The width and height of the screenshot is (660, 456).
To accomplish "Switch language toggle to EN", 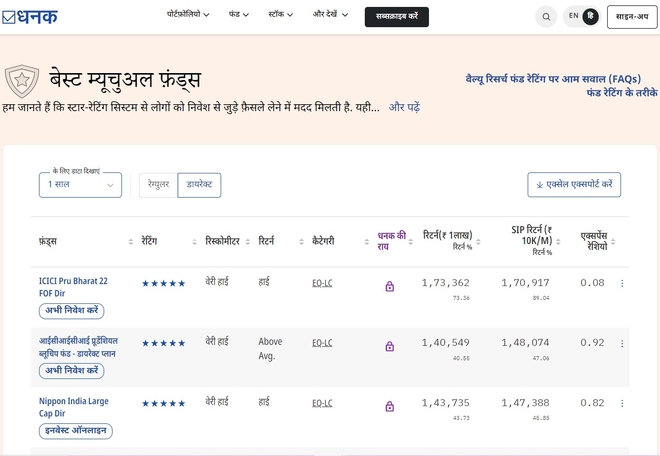I will pyautogui.click(x=573, y=17).
